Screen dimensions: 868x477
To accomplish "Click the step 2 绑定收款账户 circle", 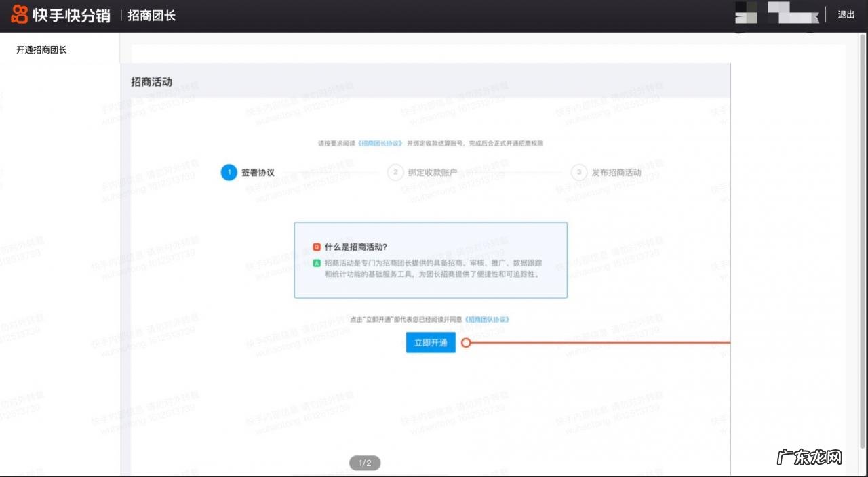I will click(395, 173).
